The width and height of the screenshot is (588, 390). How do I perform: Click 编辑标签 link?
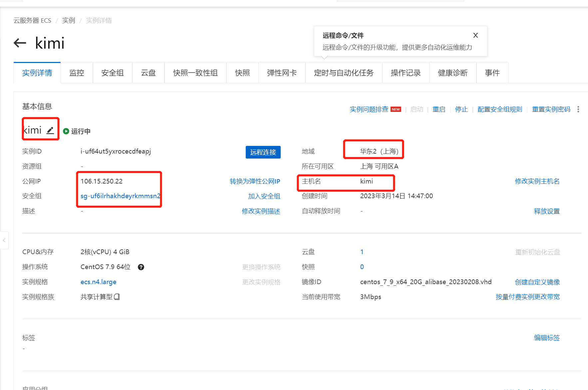coord(547,338)
